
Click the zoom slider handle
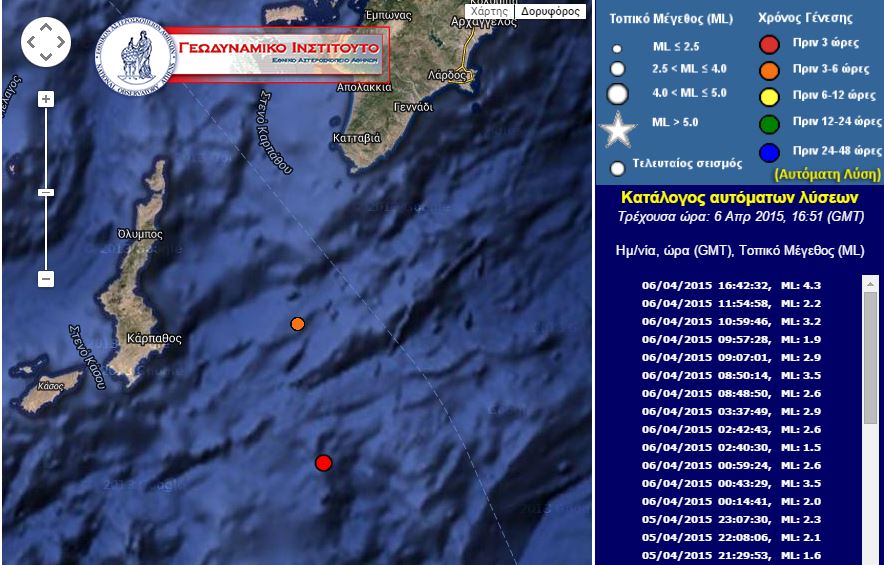(45, 192)
